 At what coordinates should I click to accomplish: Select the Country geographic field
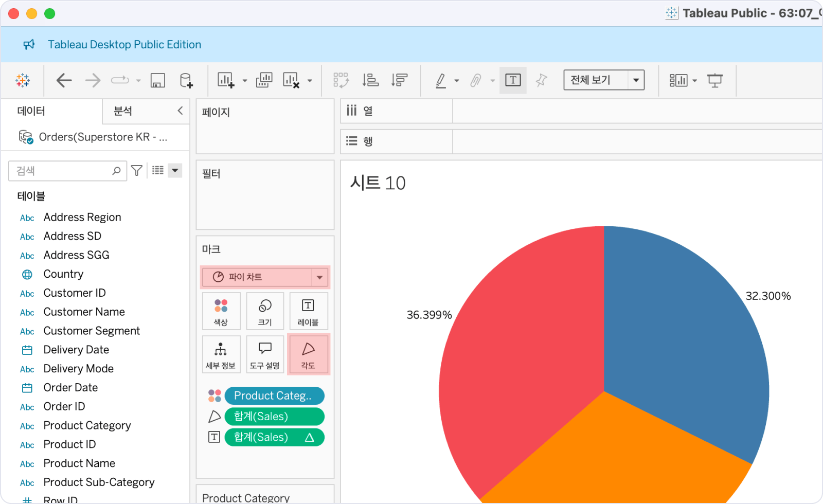click(63, 274)
